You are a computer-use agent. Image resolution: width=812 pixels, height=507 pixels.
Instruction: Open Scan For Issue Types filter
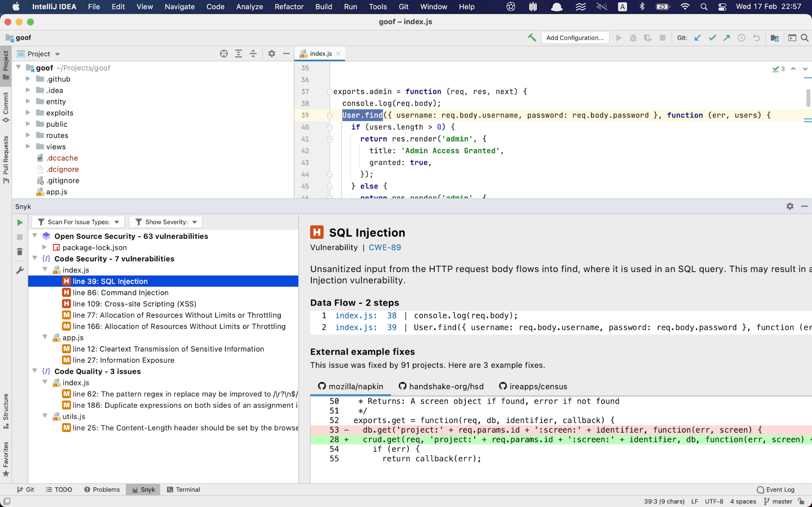click(78, 222)
